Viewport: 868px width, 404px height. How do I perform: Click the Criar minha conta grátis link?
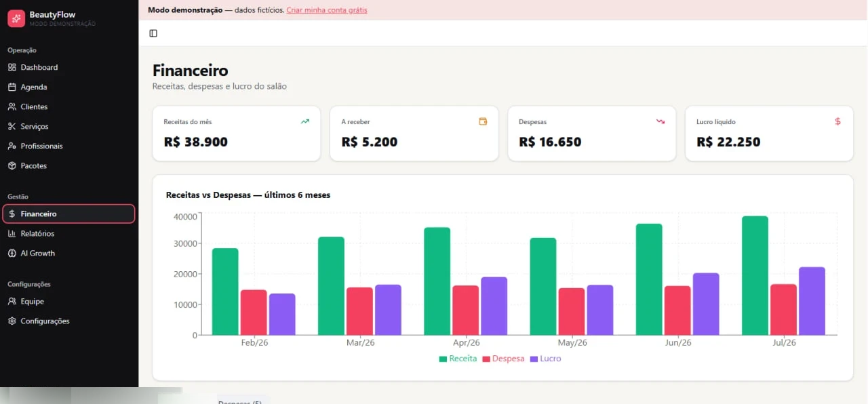point(327,10)
